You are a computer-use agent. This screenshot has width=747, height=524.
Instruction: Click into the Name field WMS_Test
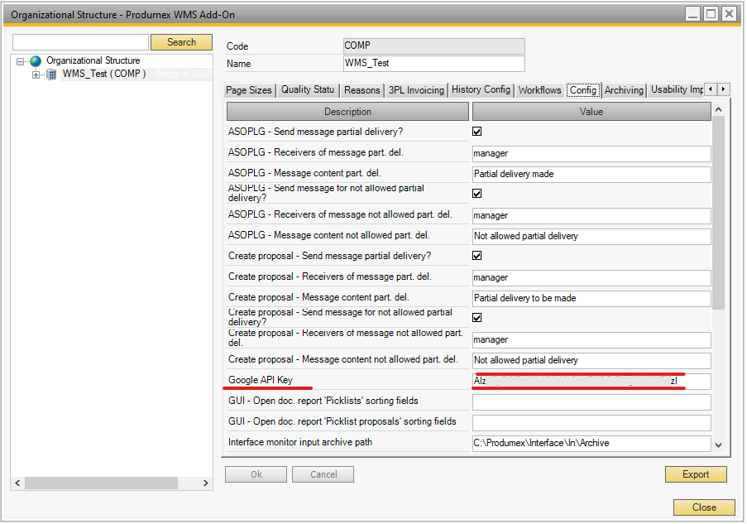434,63
